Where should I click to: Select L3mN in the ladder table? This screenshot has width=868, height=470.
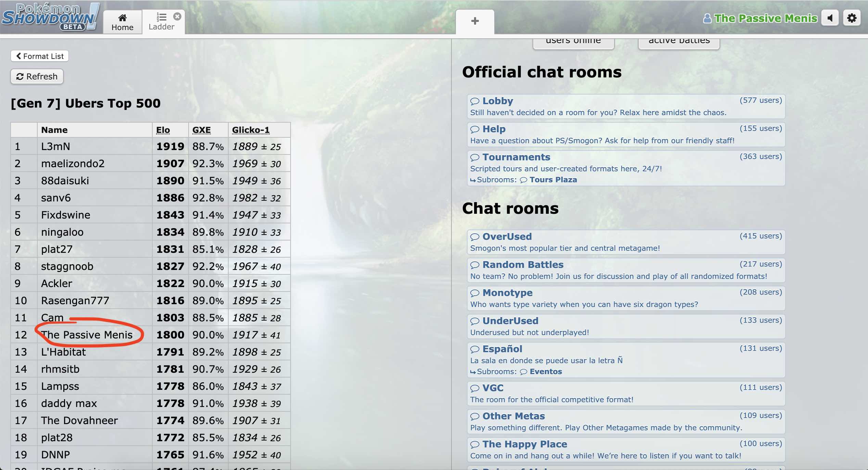click(x=55, y=147)
